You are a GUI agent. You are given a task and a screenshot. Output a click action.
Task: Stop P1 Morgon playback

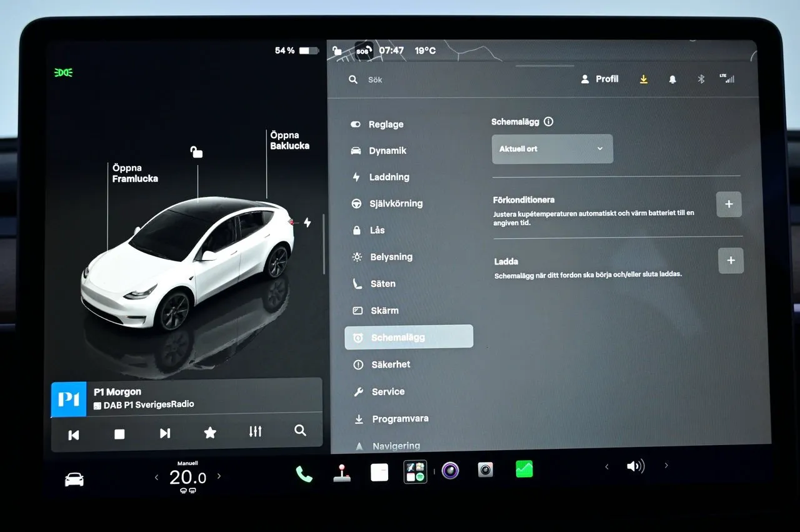[x=119, y=434]
